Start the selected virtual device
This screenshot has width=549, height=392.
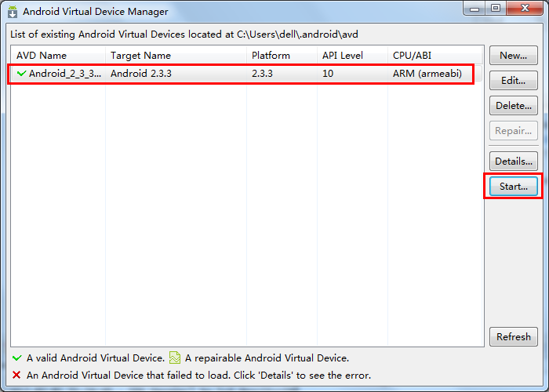(513, 187)
